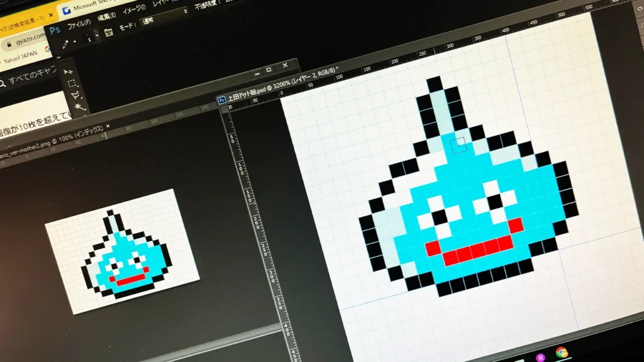644x362 pixels.
Task: Click the 上田ドット絵.psd window title bar
Action: click(x=284, y=84)
